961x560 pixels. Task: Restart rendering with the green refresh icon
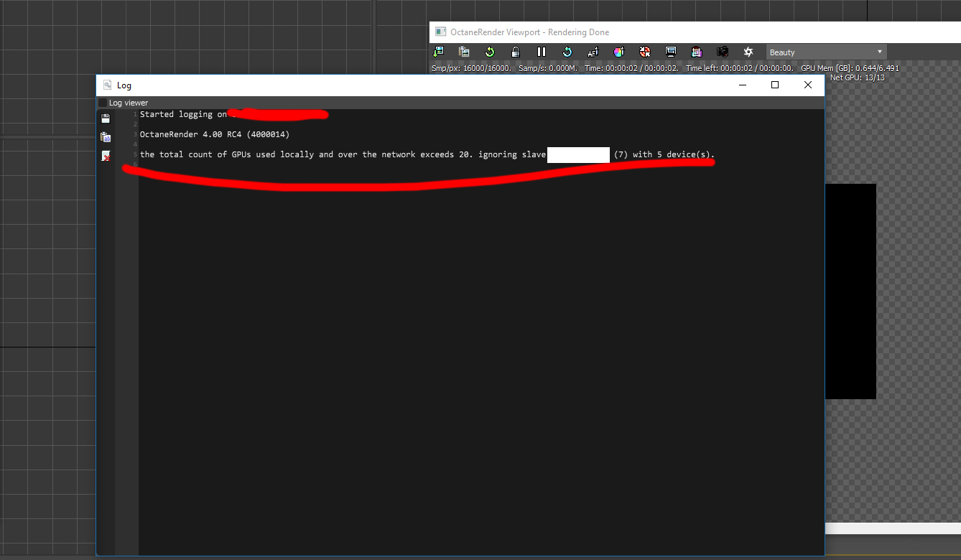pos(490,52)
